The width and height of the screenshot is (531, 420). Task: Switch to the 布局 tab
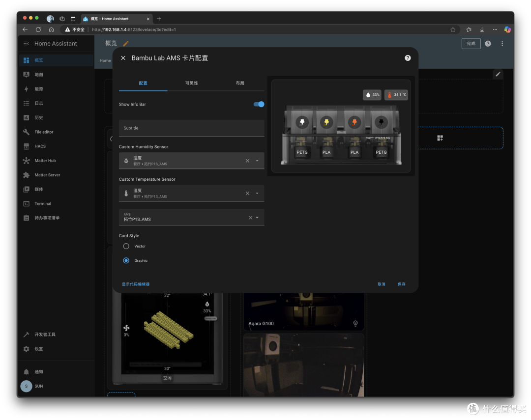[240, 83]
